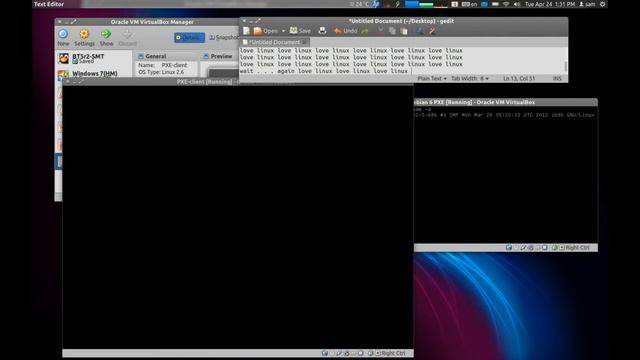Click the hard disk indicator in PXE-client status bar
This screenshot has width=640, height=360.
tap(324, 353)
